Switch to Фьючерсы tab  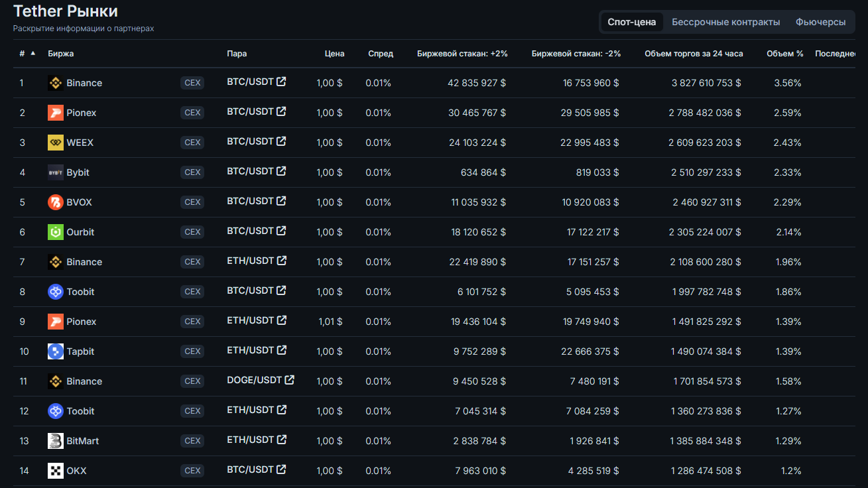point(821,22)
